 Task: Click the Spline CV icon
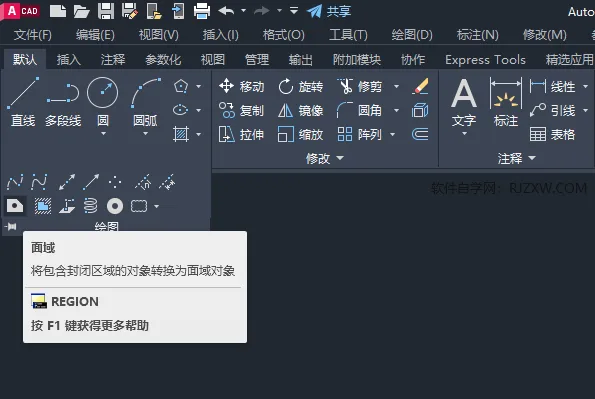click(x=39, y=182)
